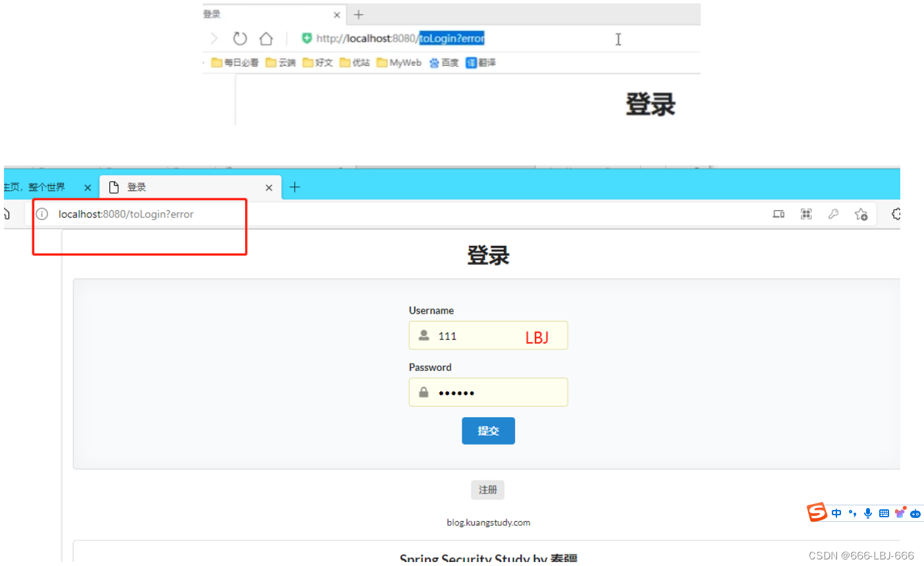This screenshot has width=924, height=566.
Task: Open 百度 bookmark
Action: 444,63
